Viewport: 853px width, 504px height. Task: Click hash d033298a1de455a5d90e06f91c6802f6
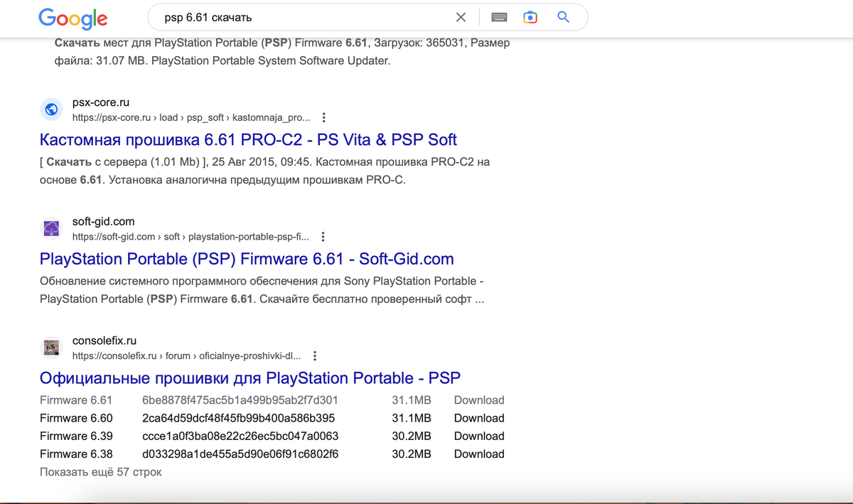tap(240, 454)
